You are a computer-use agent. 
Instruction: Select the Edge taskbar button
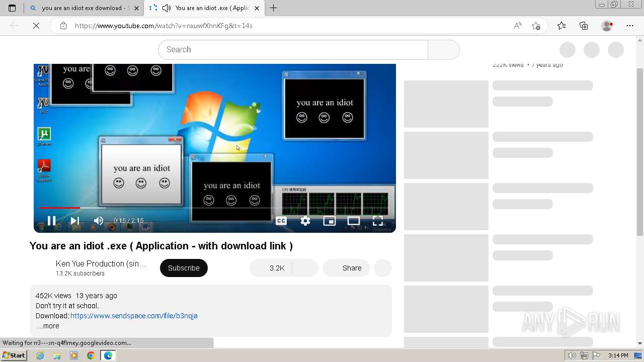point(108,355)
